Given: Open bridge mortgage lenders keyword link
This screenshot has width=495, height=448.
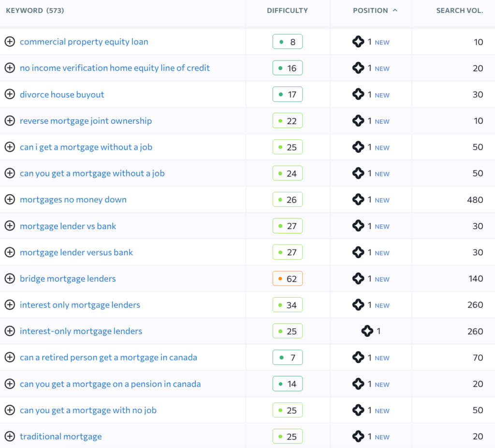Looking at the screenshot, I should pos(68,278).
